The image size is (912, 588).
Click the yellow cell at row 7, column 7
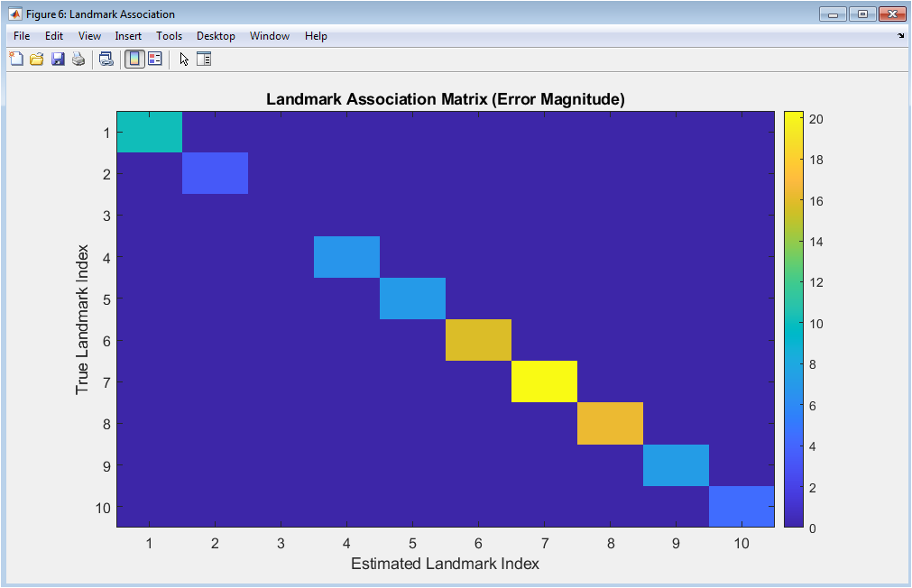click(x=544, y=381)
